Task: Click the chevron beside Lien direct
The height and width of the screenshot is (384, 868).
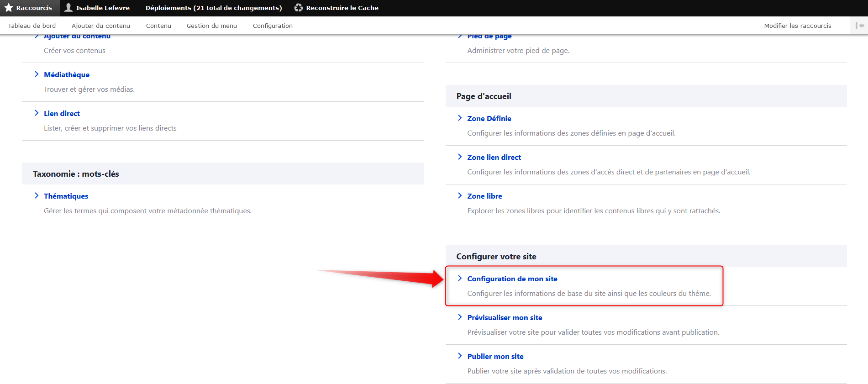Action: point(37,113)
